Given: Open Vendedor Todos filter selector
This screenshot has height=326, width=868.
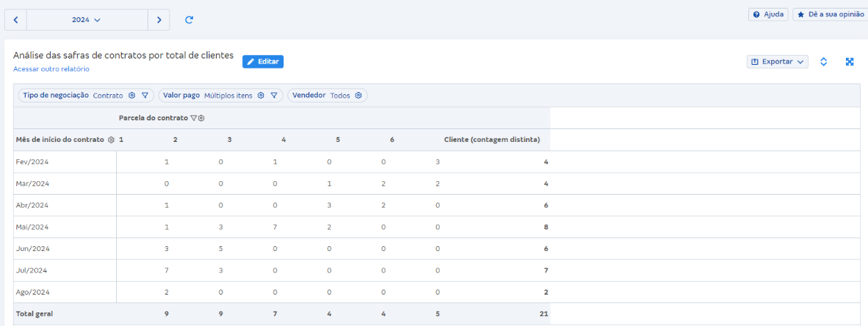Looking at the screenshot, I should pyautogui.click(x=339, y=96).
